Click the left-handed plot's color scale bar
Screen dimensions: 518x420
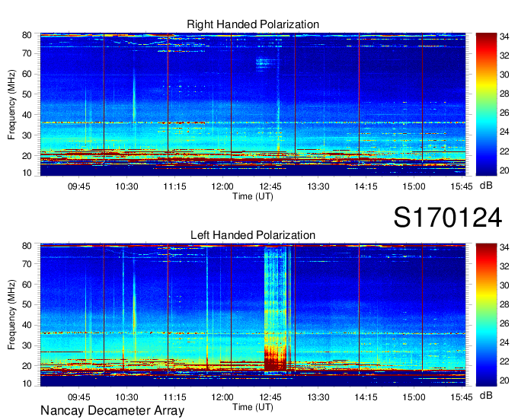[x=486, y=315]
